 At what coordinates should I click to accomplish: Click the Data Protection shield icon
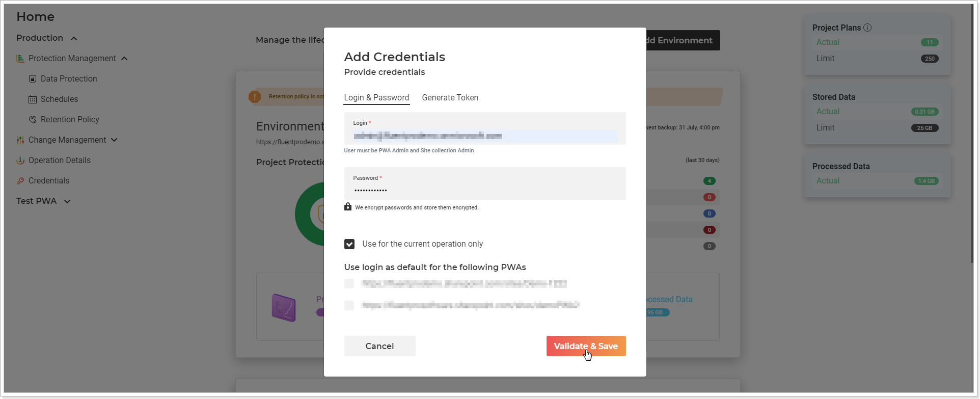point(33,79)
